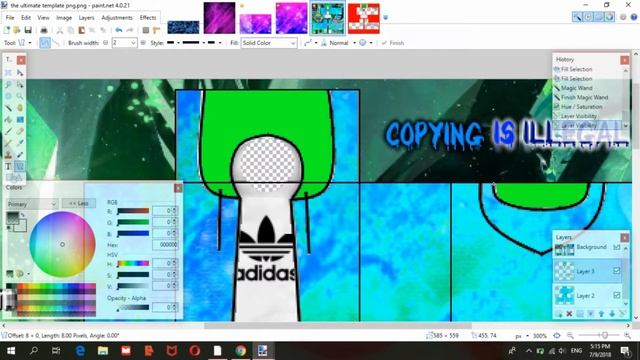Click the zoom-in magnifier in status bar
The width and height of the screenshot is (640, 360).
point(627,336)
